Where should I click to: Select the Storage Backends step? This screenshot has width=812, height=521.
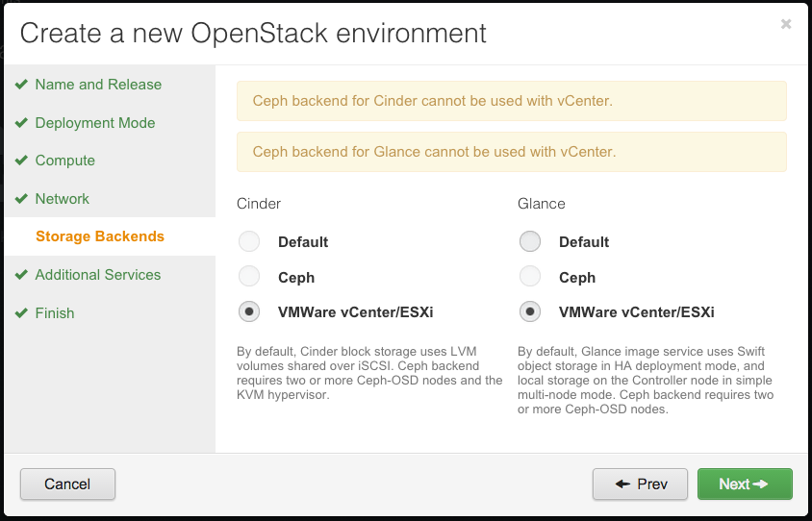100,236
